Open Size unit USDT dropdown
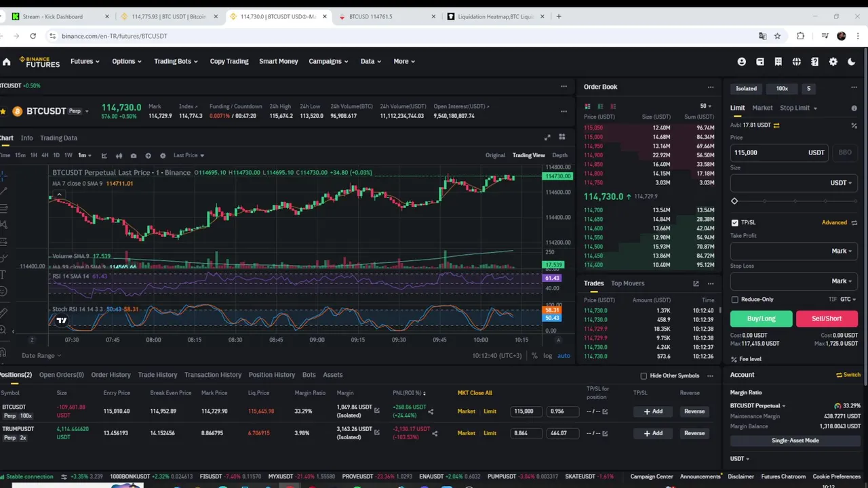The width and height of the screenshot is (868, 488). coord(841,183)
